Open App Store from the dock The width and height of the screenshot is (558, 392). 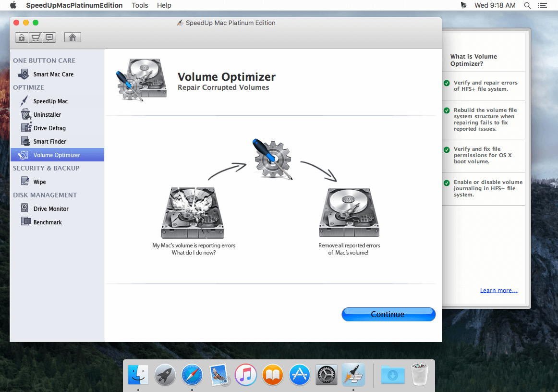(300, 375)
